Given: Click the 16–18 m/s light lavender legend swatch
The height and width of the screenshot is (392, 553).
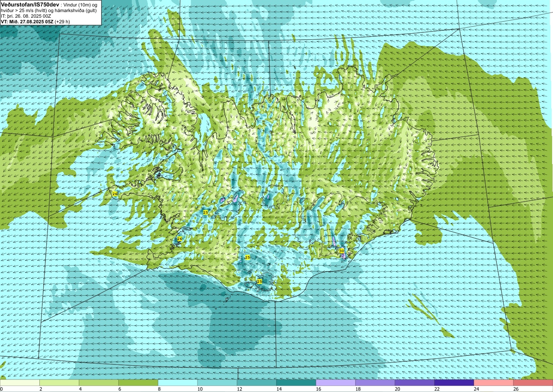Looking at the screenshot, I should click(x=336, y=383).
